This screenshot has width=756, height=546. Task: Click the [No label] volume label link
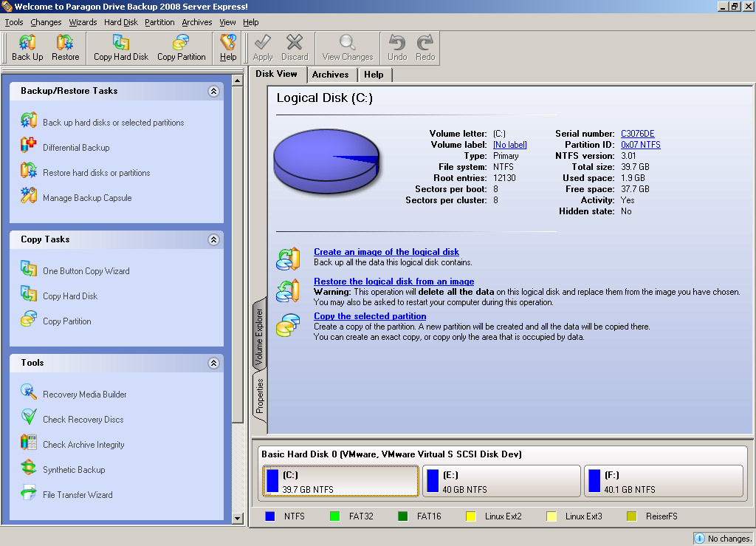pyautogui.click(x=509, y=145)
